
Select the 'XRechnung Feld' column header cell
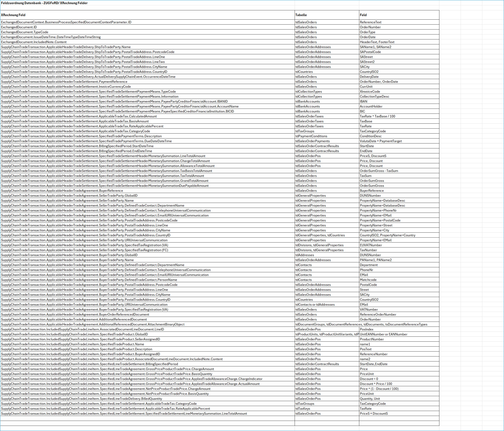(147, 15)
